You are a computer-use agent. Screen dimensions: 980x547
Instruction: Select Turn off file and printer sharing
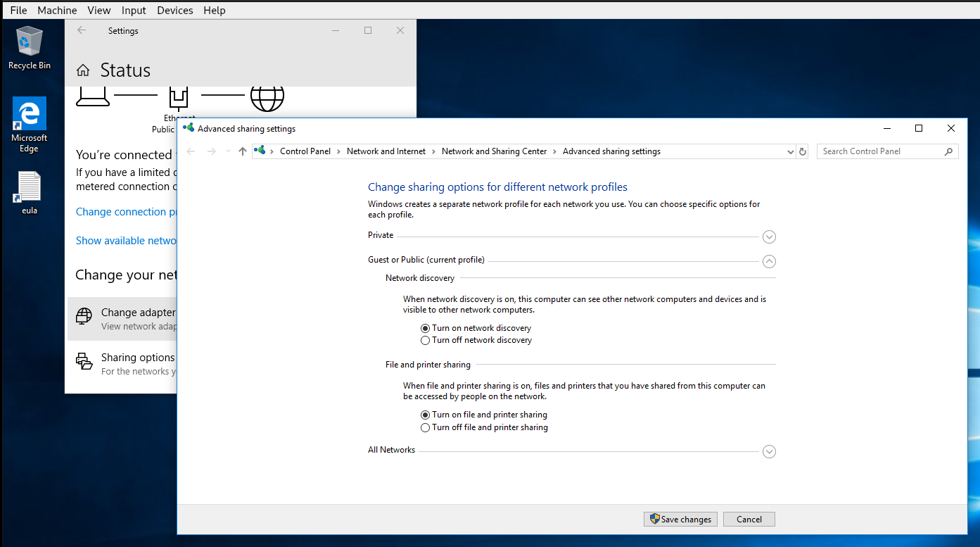pyautogui.click(x=425, y=427)
